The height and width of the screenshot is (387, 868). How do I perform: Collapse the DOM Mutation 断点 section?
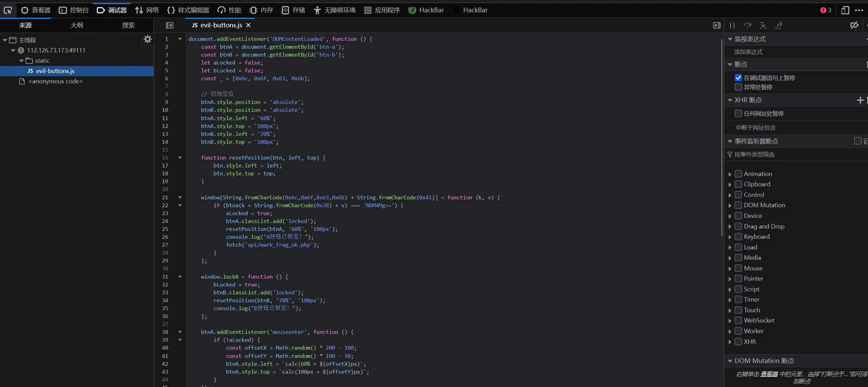click(730, 361)
